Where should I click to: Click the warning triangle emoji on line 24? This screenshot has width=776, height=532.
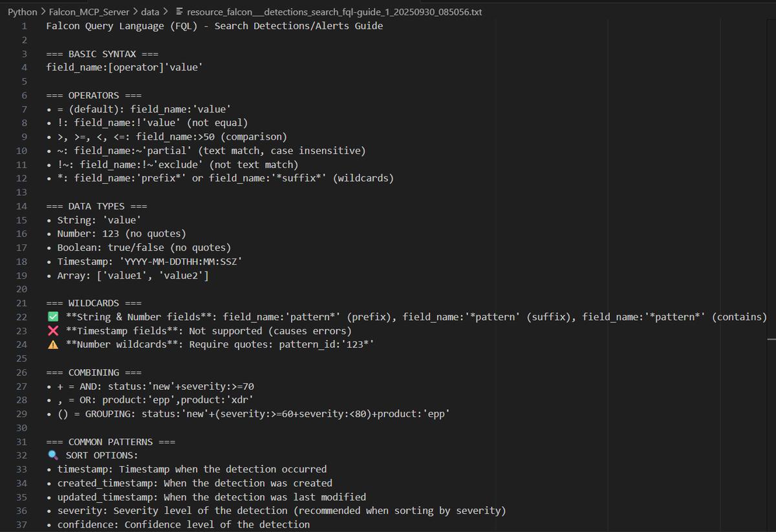click(53, 345)
